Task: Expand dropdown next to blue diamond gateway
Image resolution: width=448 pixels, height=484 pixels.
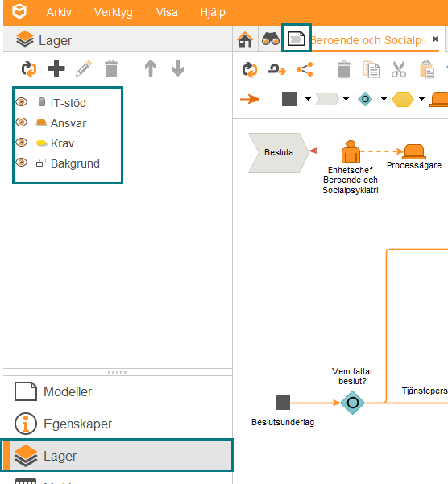Action: pyautogui.click(x=384, y=99)
